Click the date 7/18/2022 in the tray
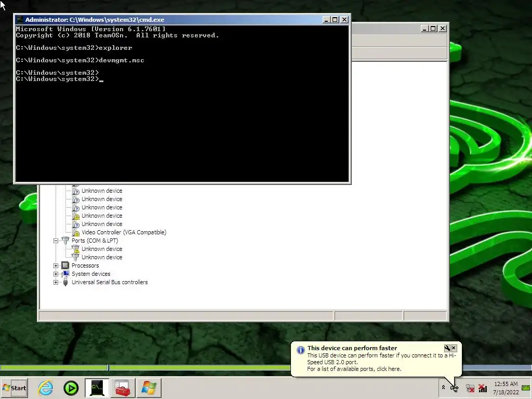The image size is (532, 399). 506,392
